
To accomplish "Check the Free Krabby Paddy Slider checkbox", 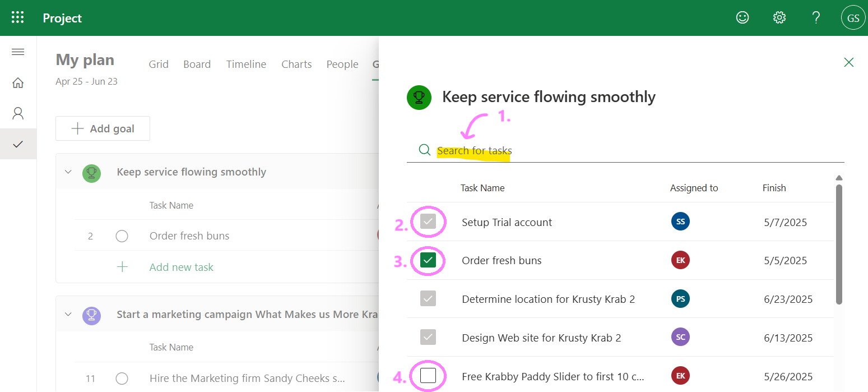I will point(428,375).
